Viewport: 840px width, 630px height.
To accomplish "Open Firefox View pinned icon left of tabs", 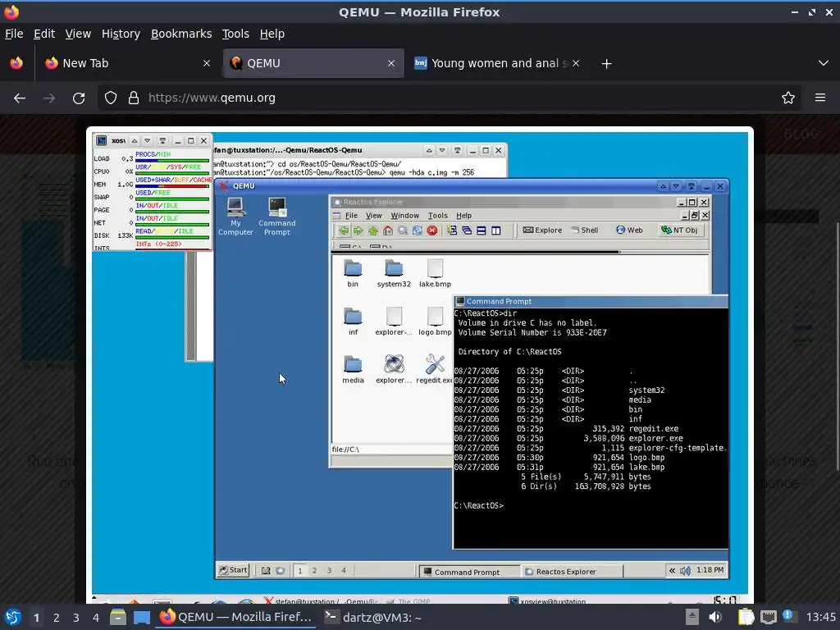I will tap(16, 63).
